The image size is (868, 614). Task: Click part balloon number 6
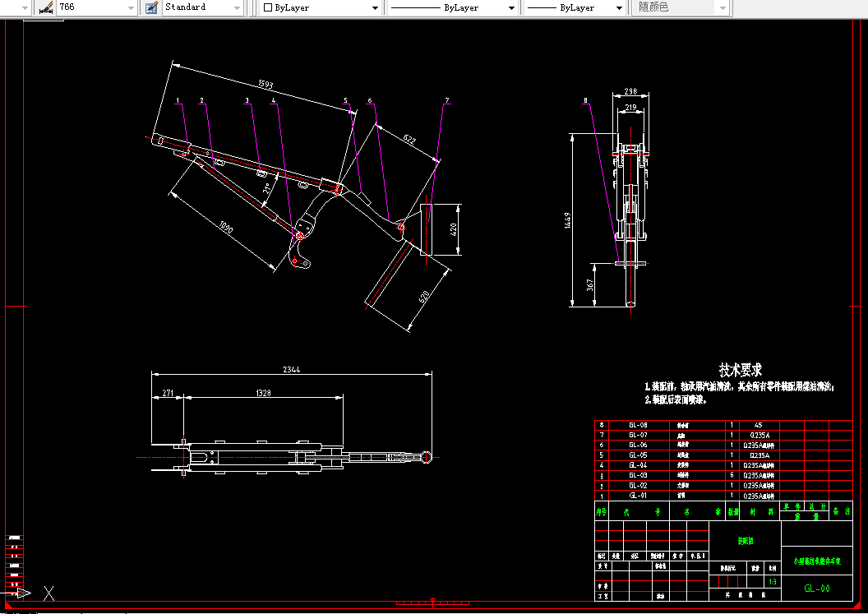[370, 101]
